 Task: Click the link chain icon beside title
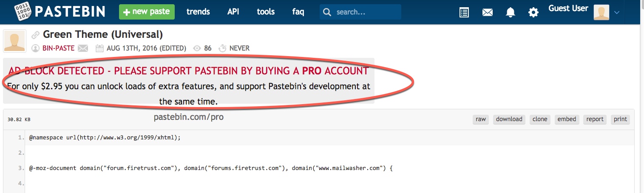(36, 35)
